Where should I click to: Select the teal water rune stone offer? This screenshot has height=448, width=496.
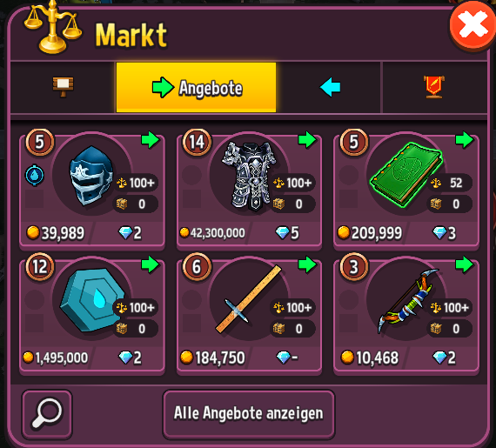92,315
